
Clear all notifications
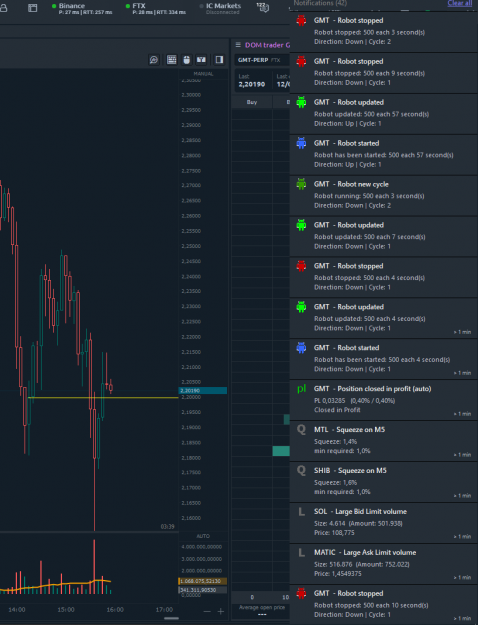pyautogui.click(x=460, y=3)
